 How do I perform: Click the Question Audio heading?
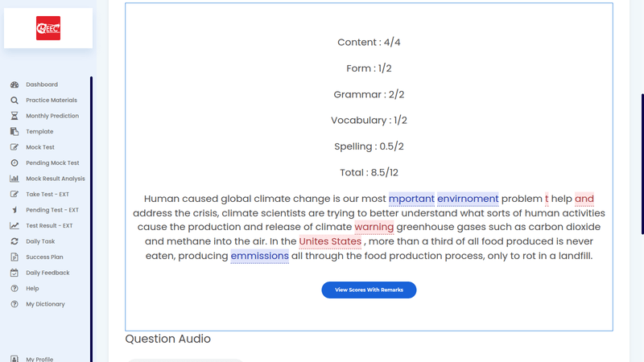click(x=168, y=339)
